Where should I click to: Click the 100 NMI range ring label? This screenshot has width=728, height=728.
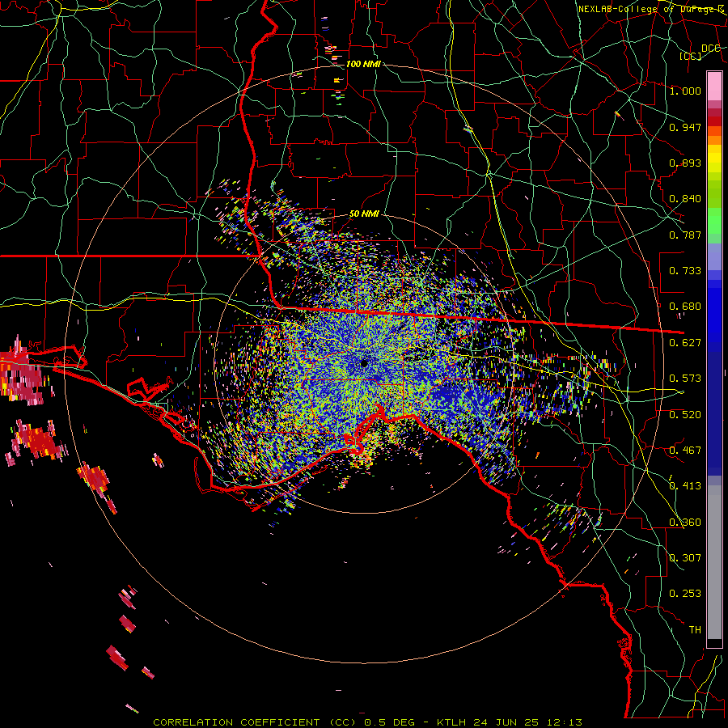point(363,64)
